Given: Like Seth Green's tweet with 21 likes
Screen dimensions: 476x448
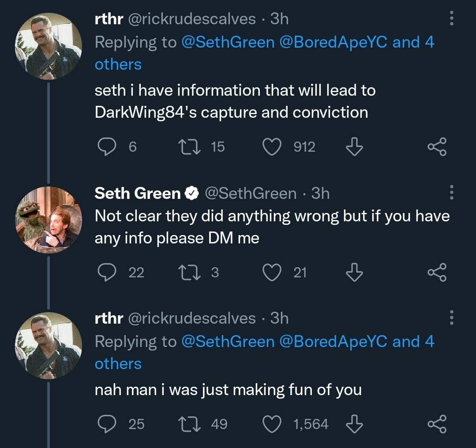Looking at the screenshot, I should pyautogui.click(x=272, y=272).
